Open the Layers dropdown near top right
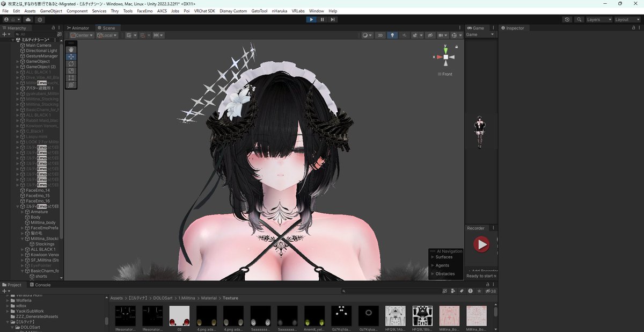 (597, 19)
